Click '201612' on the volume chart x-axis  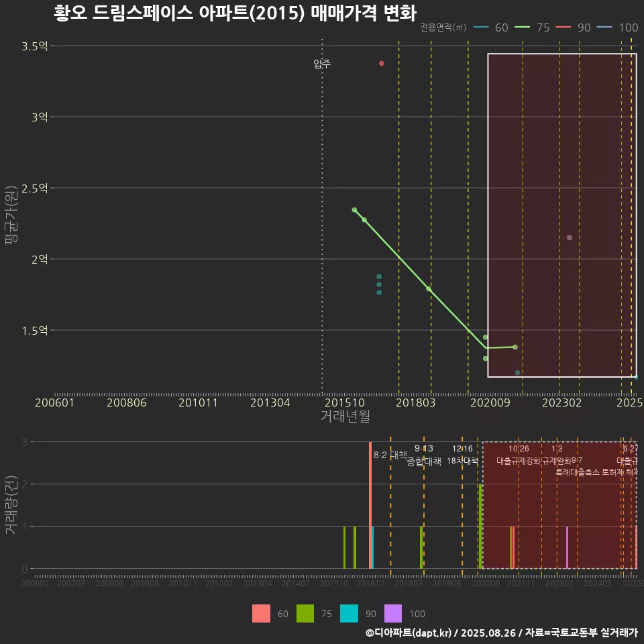(x=370, y=583)
